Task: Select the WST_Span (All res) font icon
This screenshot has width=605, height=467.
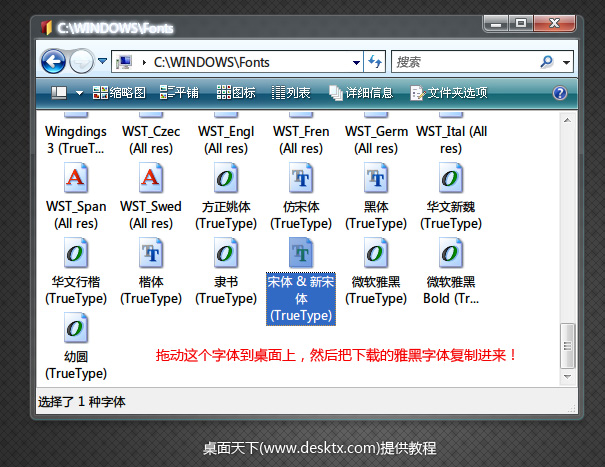Action: 76,178
